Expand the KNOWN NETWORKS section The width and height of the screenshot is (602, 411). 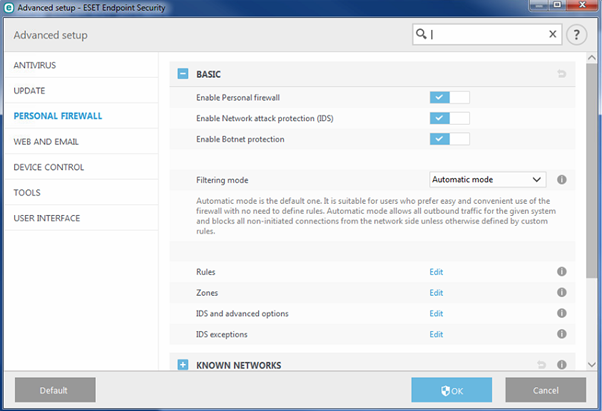click(183, 365)
